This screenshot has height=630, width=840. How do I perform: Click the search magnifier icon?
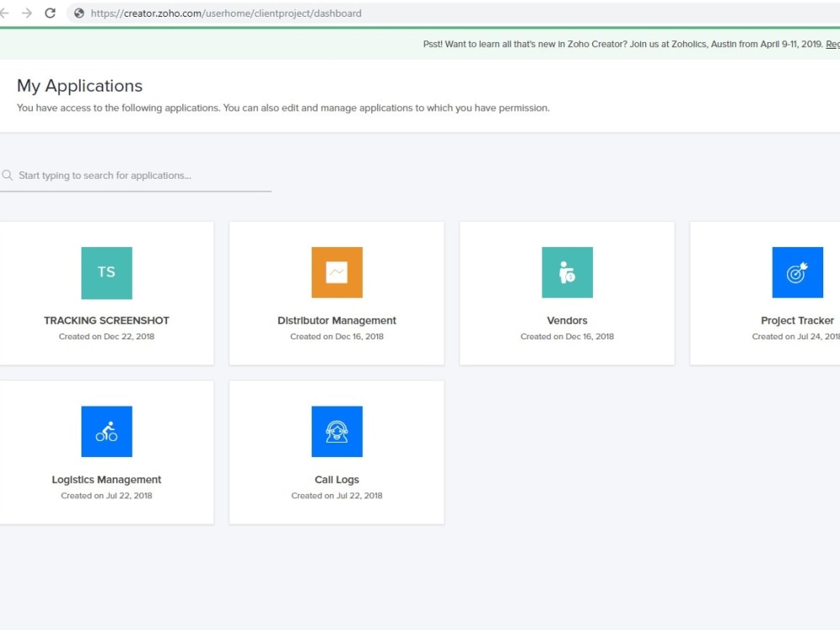tap(8, 174)
